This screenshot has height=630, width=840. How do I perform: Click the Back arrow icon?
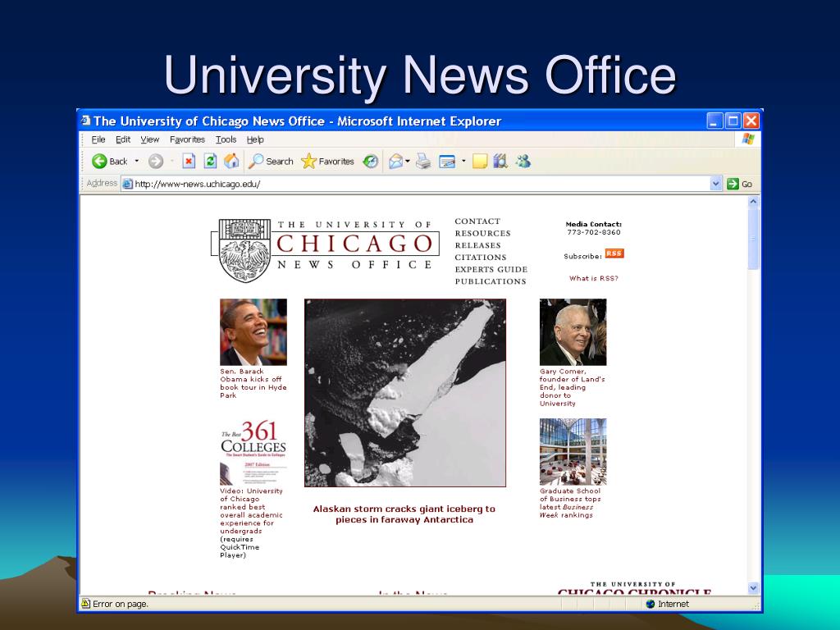pos(99,162)
